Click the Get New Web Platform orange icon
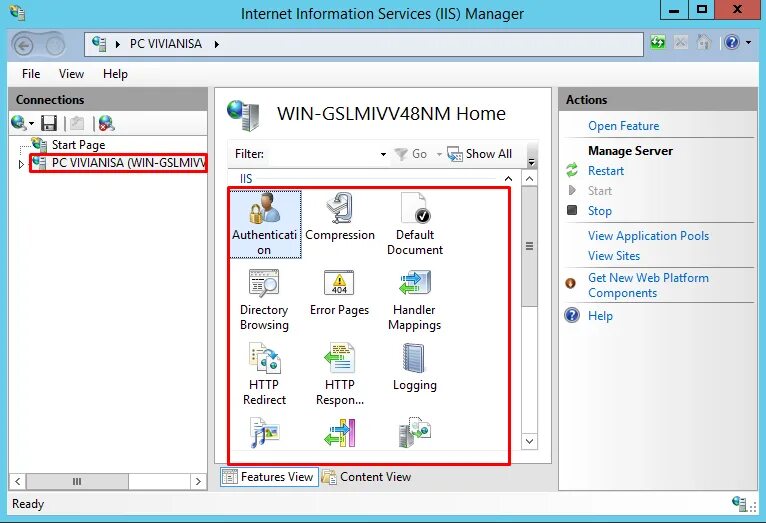The width and height of the screenshot is (766, 523). [570, 283]
